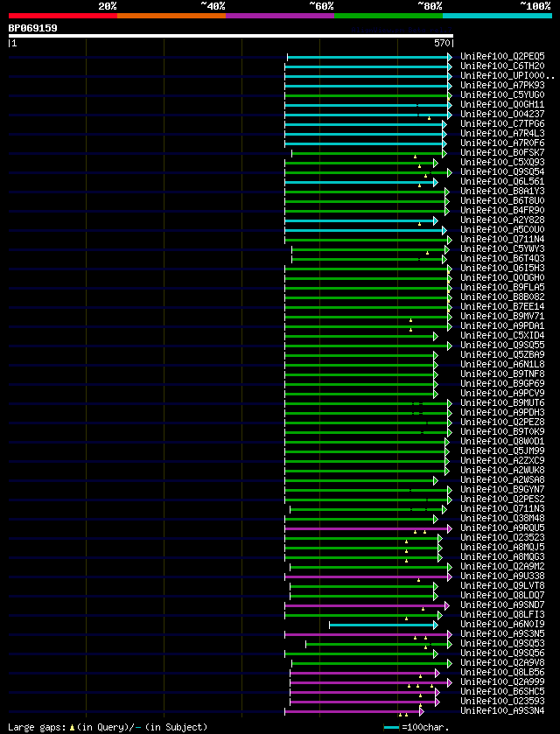Screen dimensions: 560x734
Task: View hit UniRef100_Q2A999
Action: click(x=502, y=682)
